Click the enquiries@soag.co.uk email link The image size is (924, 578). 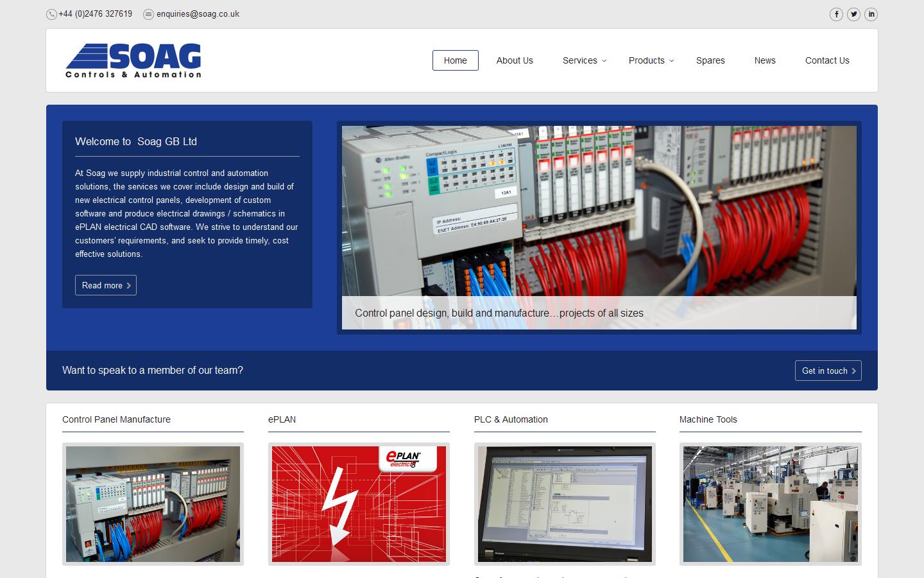(198, 14)
